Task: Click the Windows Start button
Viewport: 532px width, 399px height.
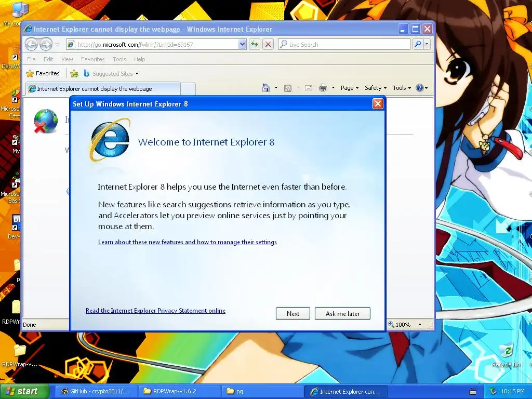Action: tap(24, 392)
